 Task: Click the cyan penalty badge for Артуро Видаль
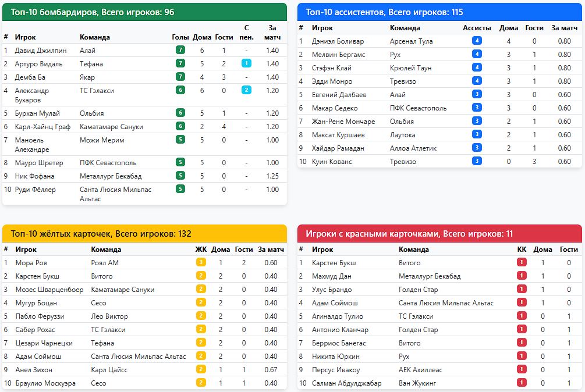[x=246, y=63]
